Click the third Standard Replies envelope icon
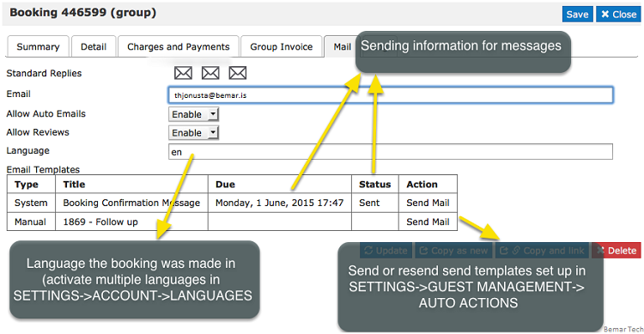Image resolution: width=644 pixels, height=334 pixels. point(237,73)
